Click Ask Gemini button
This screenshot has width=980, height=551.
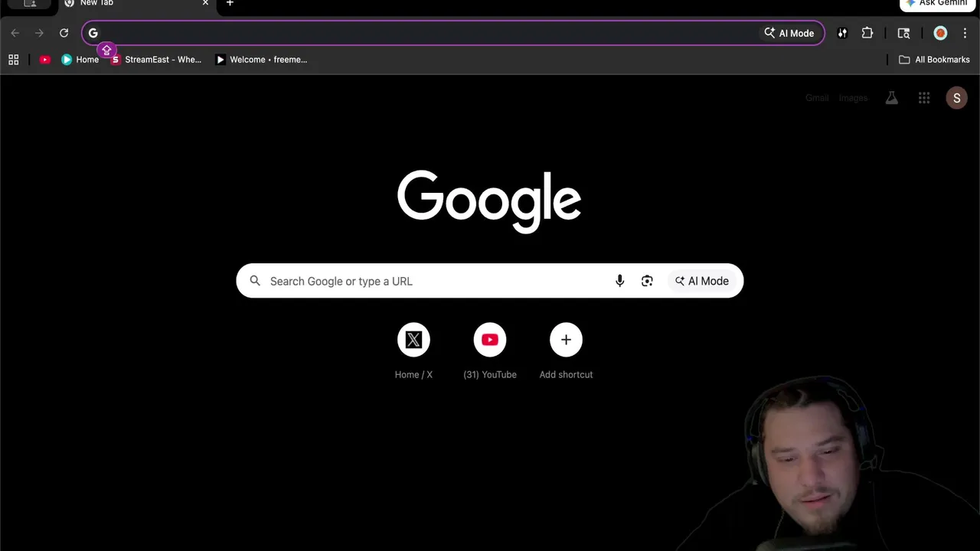[x=937, y=4]
